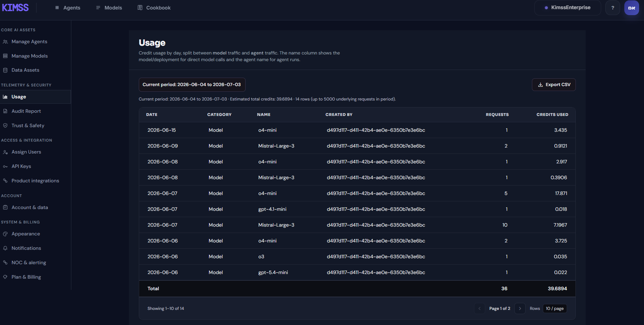Click the Assign Users icon

point(5,152)
